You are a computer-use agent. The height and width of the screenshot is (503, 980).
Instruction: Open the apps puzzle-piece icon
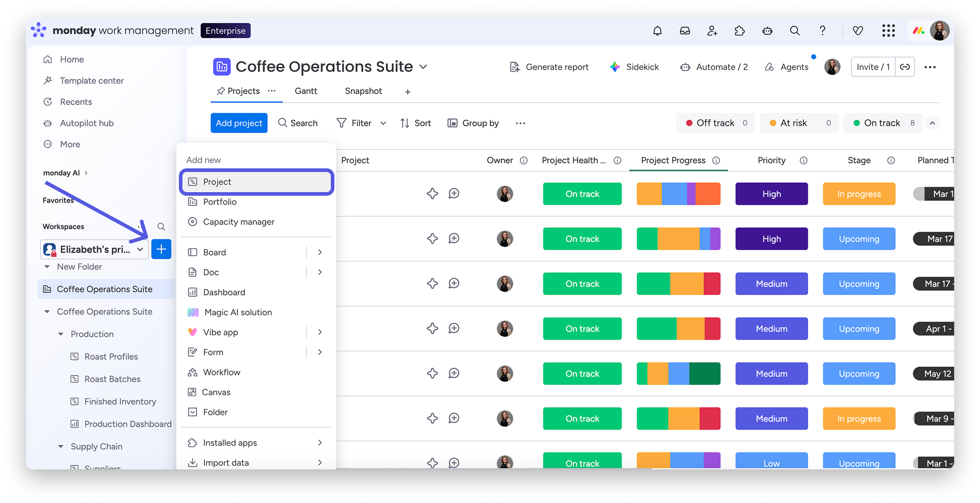tap(740, 31)
